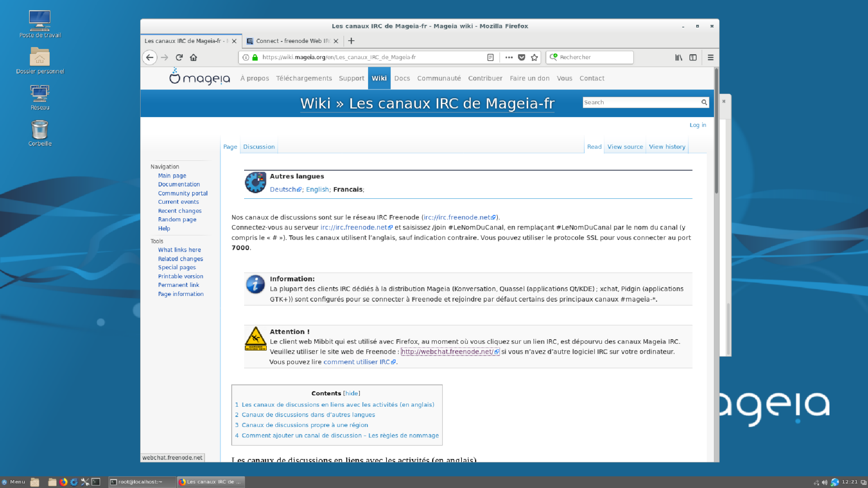This screenshot has width=868, height=488.
Task: Open the Firefox home page
Action: click(193, 57)
